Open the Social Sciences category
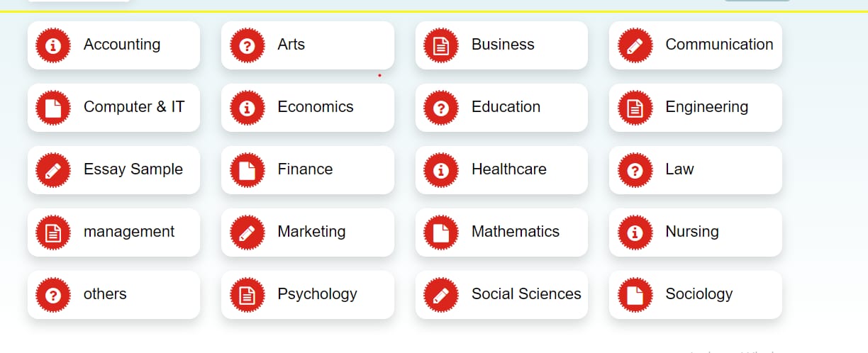868x353 pixels. coord(501,295)
